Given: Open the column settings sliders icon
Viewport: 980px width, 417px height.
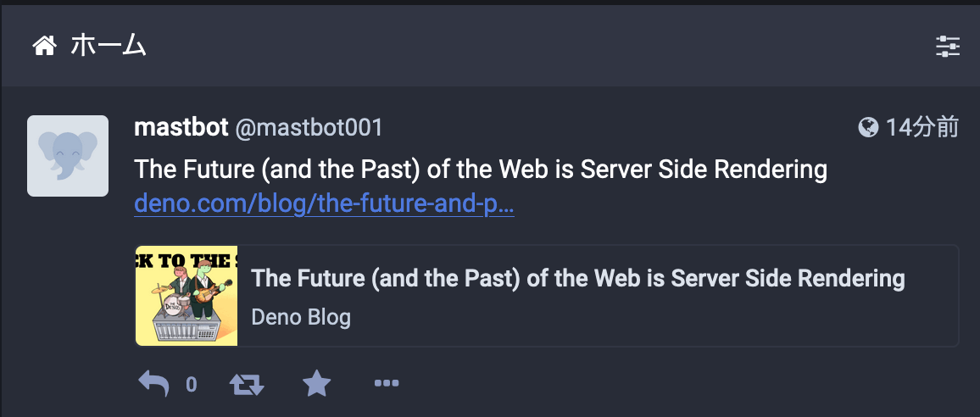Looking at the screenshot, I should point(947,47).
